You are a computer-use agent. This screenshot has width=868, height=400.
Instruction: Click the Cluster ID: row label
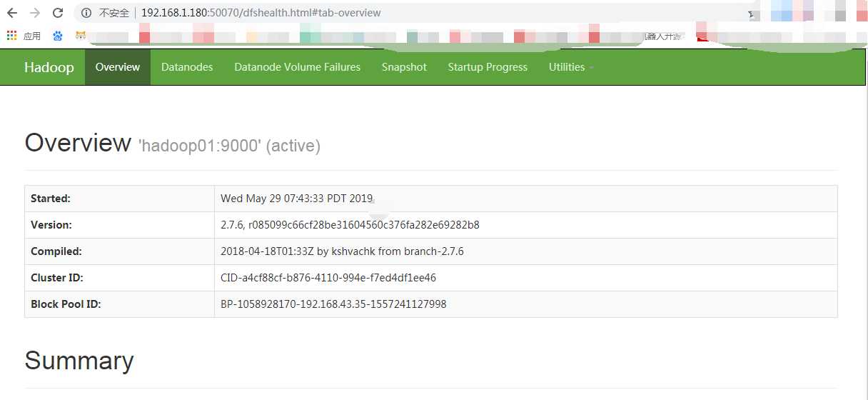click(57, 278)
